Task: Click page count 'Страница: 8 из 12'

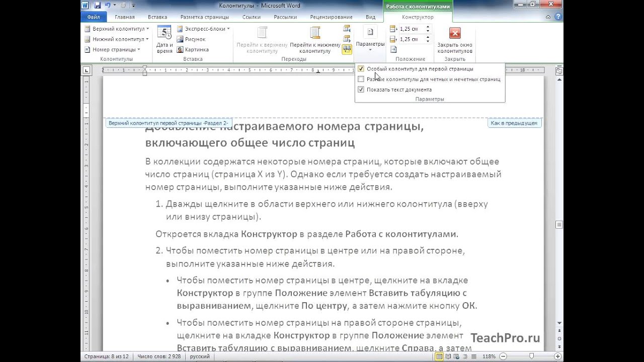Action: tap(106, 356)
